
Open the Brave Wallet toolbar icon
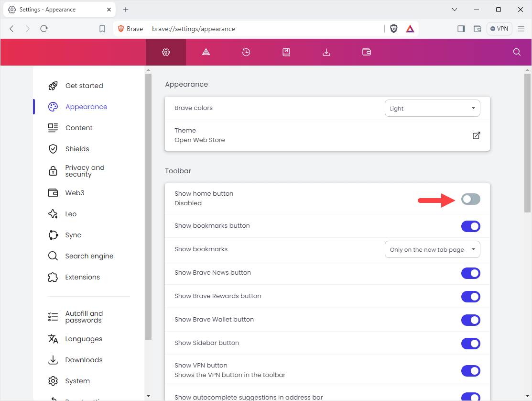tap(478, 29)
